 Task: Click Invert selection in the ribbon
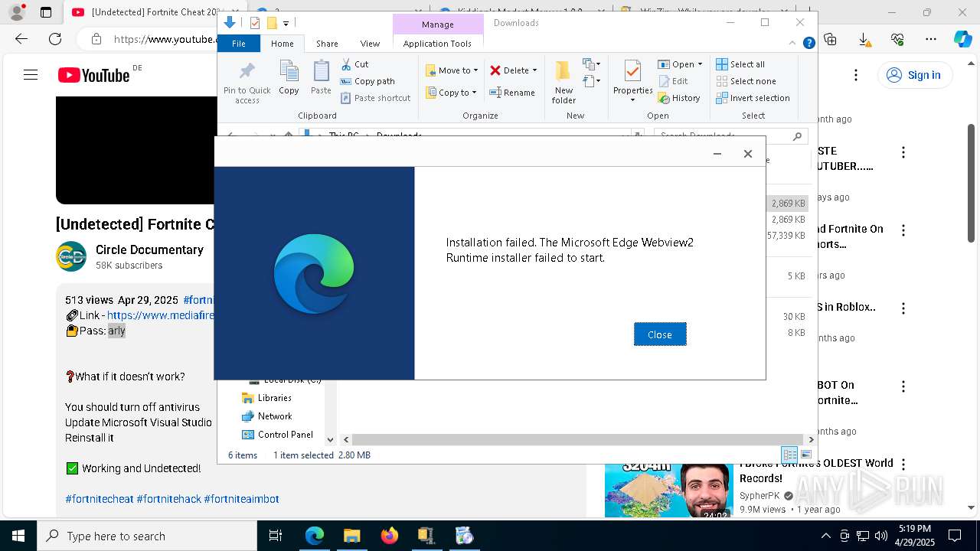753,98
